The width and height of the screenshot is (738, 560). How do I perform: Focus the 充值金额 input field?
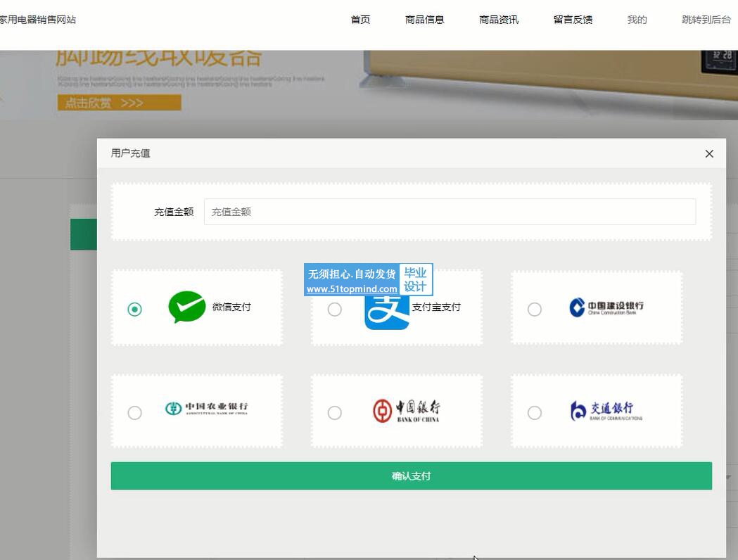pos(450,212)
